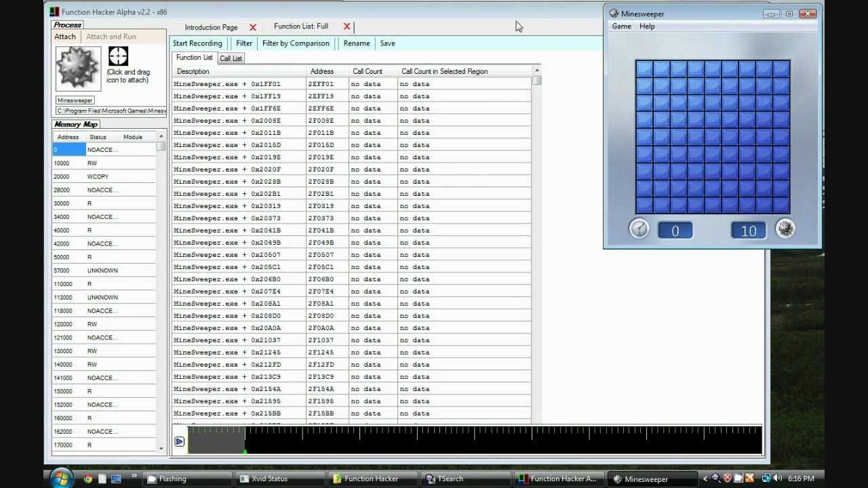Click Start Recording

pyautogui.click(x=197, y=43)
